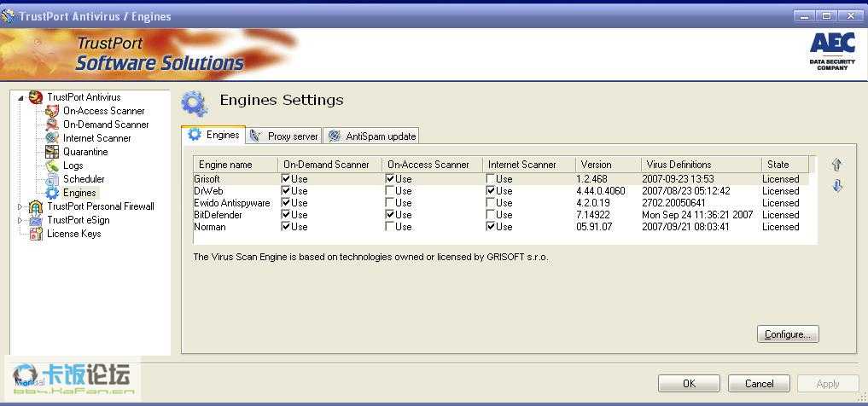The height and width of the screenshot is (406, 868).
Task: Click the Logs icon in tree
Action: (x=52, y=165)
